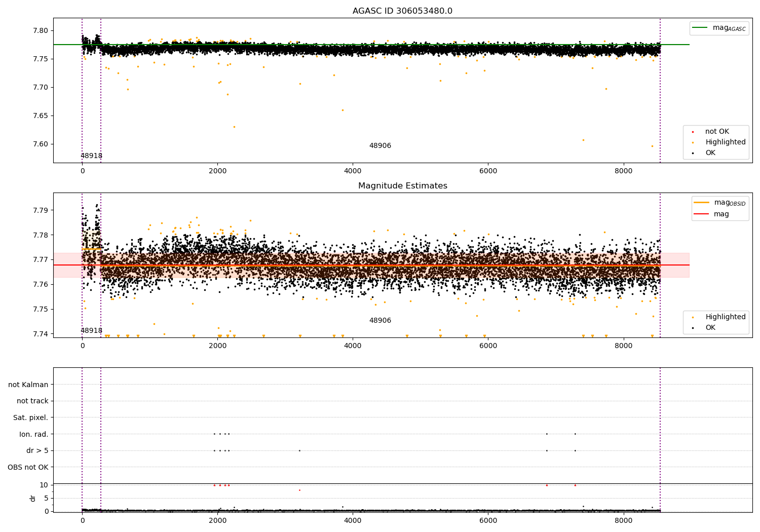The height and width of the screenshot is (532, 760).
Task: Click the 7.79 y-axis tick label
Action: [x=41, y=210]
